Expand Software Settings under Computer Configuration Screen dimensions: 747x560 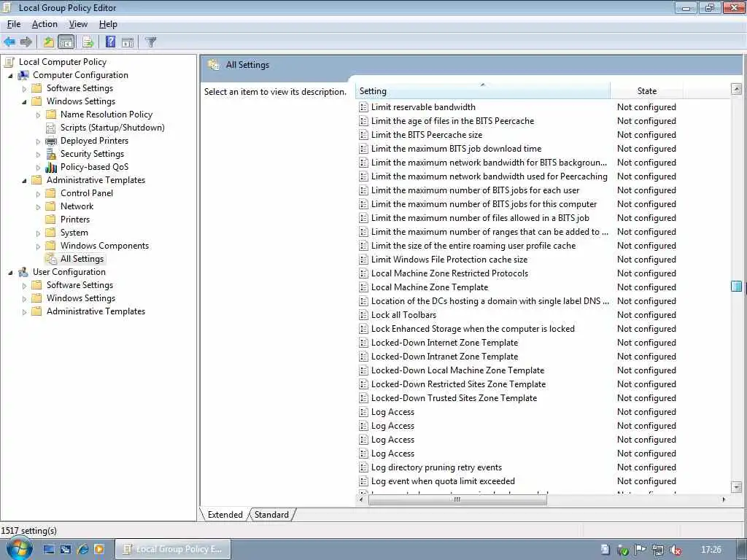[24, 88]
